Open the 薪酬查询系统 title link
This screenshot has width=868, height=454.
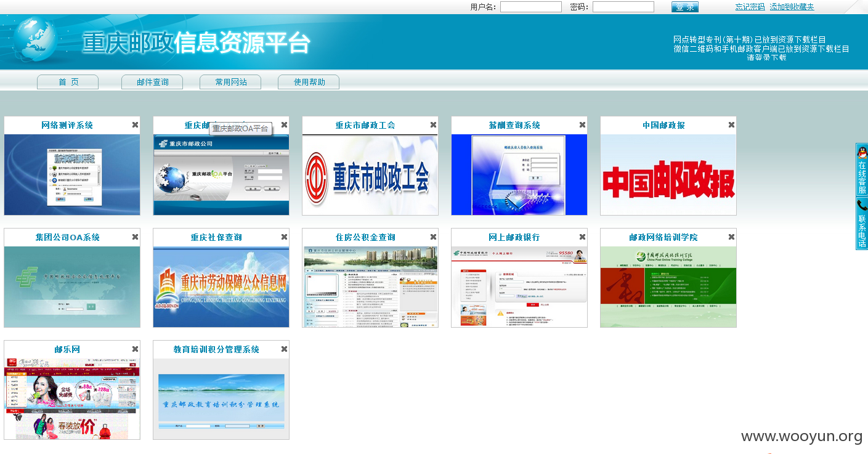[514, 125]
